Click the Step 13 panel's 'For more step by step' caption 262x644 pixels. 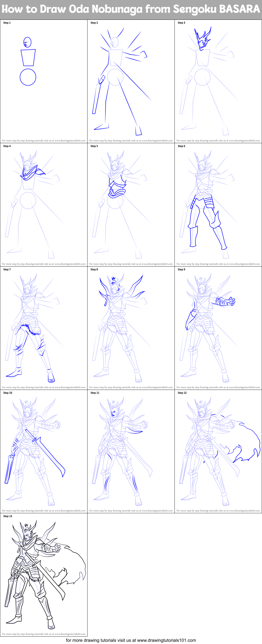[x=44, y=634]
